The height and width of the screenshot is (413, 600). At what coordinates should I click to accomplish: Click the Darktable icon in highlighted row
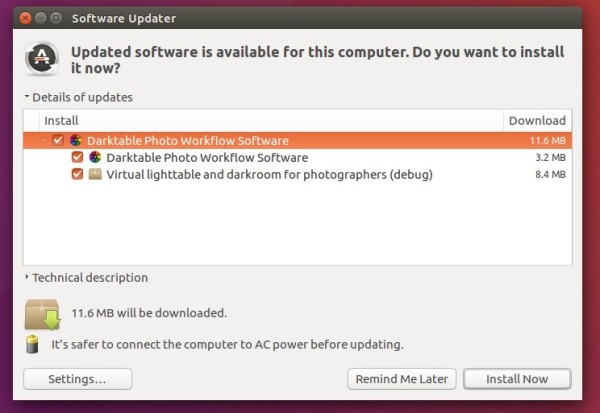coord(76,140)
